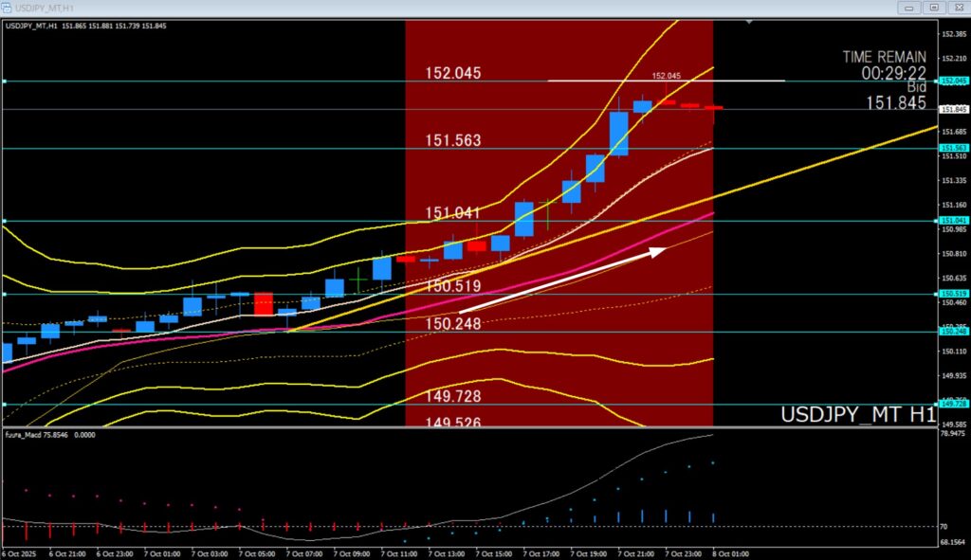Select the red candlestick near 7 Oct 05:00
Screen dimensions: 971x560
263,303
